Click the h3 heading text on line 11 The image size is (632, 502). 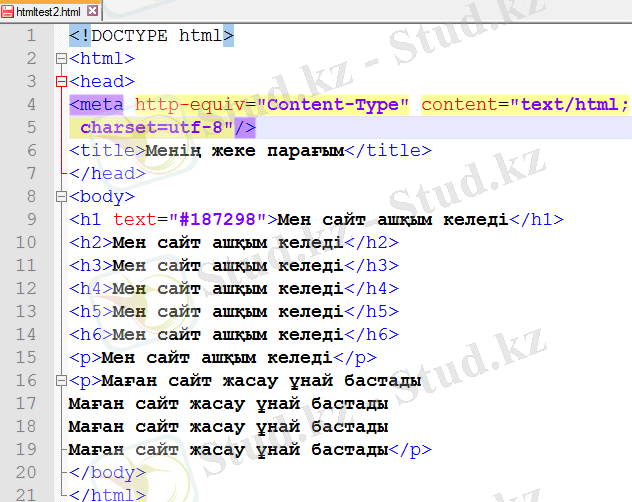click(x=228, y=266)
